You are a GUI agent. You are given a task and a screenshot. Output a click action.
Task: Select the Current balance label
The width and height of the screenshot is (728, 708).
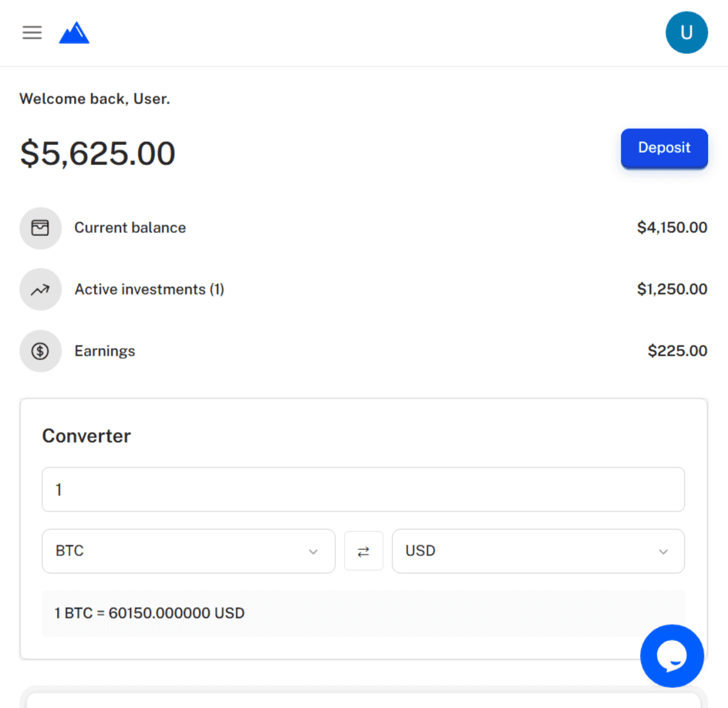(130, 228)
